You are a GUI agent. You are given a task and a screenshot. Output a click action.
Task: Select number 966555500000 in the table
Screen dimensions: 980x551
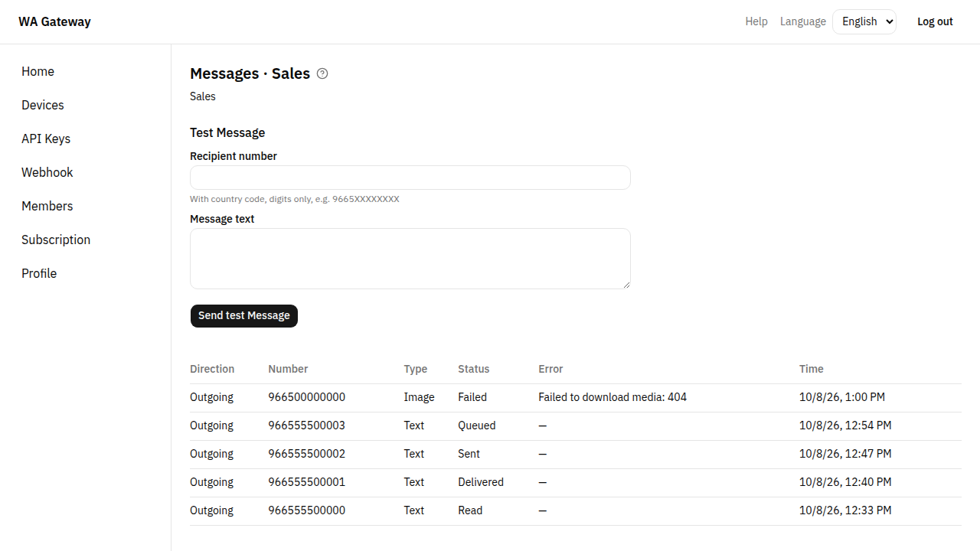click(307, 510)
